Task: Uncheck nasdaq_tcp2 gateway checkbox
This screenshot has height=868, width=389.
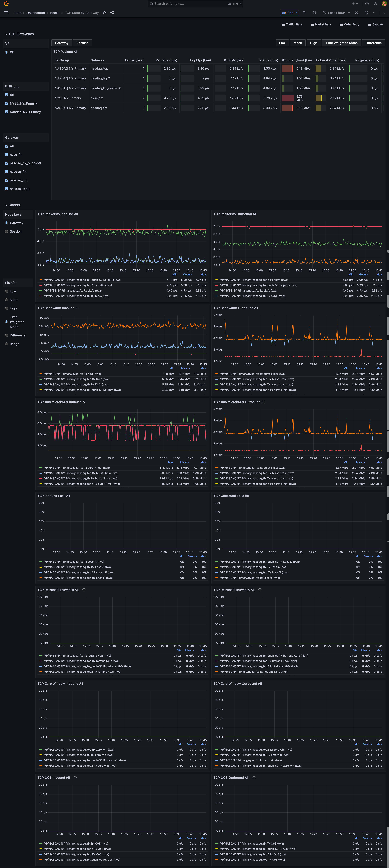Action: point(7,189)
